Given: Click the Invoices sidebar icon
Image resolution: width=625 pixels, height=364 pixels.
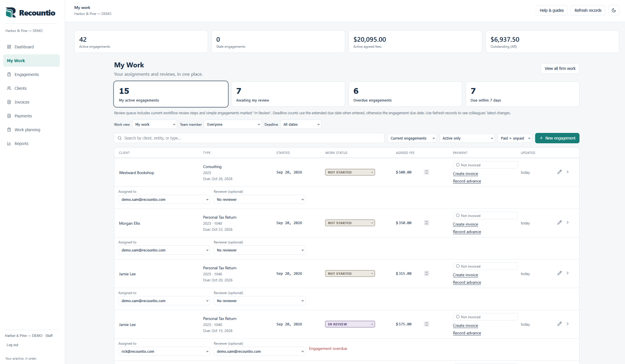Looking at the screenshot, I should [9, 102].
